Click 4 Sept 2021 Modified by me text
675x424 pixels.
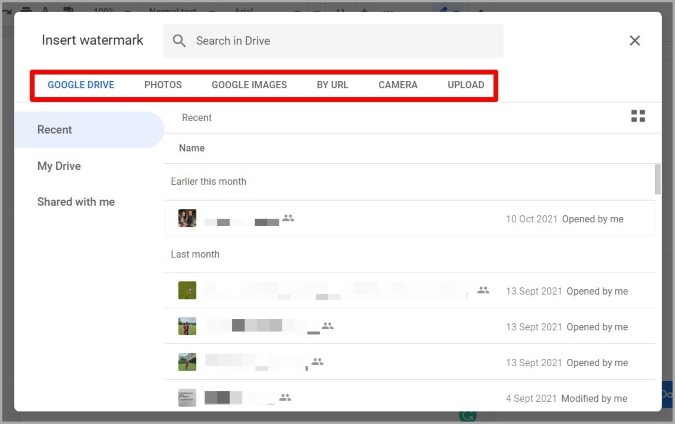(567, 399)
